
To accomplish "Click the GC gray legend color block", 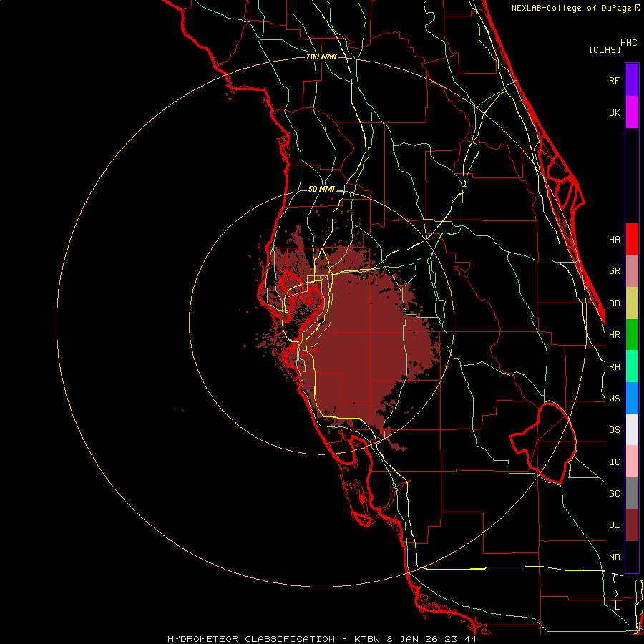I will [x=632, y=493].
